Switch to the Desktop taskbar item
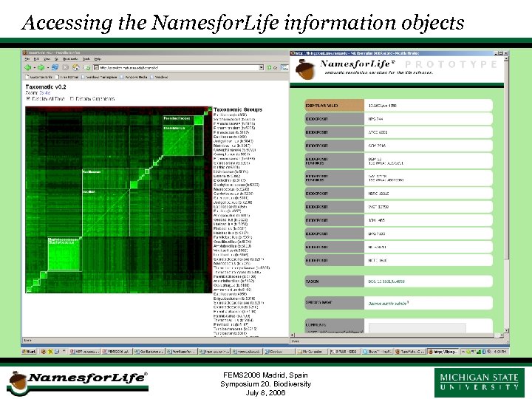 pos(279,352)
